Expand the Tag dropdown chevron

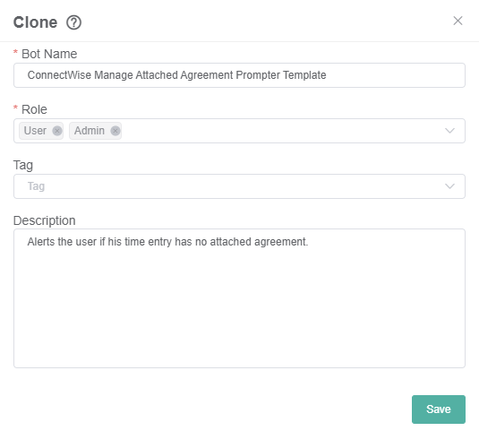[x=449, y=186]
